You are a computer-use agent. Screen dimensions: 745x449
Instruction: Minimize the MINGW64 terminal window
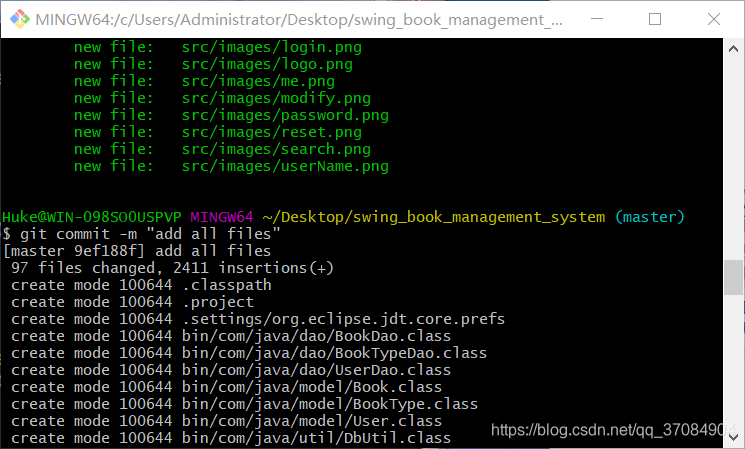(x=597, y=19)
